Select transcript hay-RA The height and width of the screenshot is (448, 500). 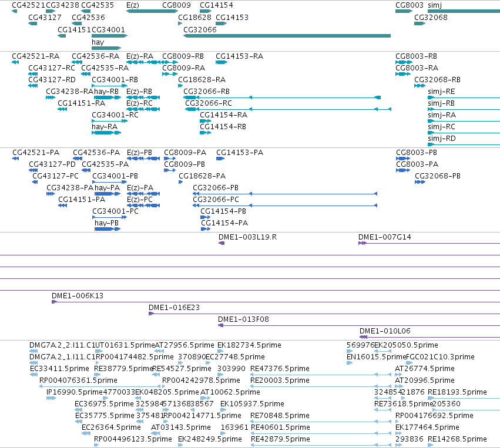pos(106,133)
